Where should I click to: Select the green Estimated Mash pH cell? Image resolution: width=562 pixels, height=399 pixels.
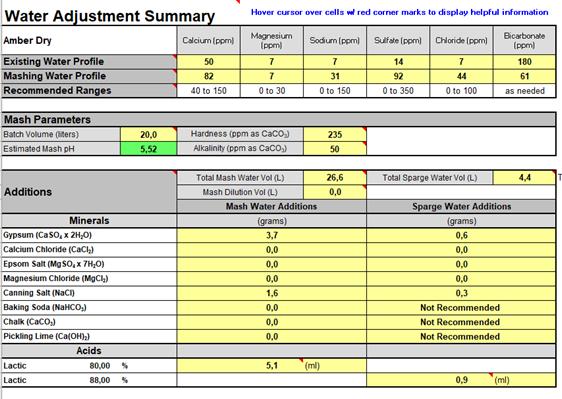(148, 149)
